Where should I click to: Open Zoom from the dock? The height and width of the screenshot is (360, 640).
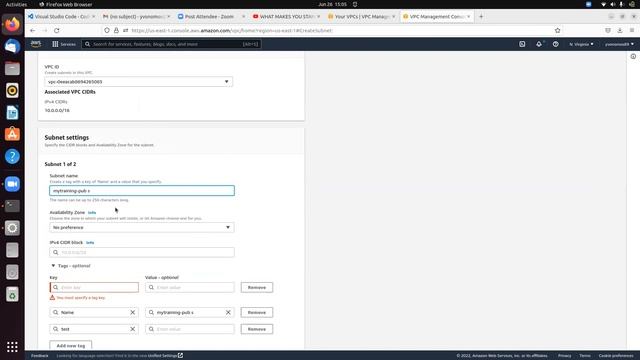12,184
